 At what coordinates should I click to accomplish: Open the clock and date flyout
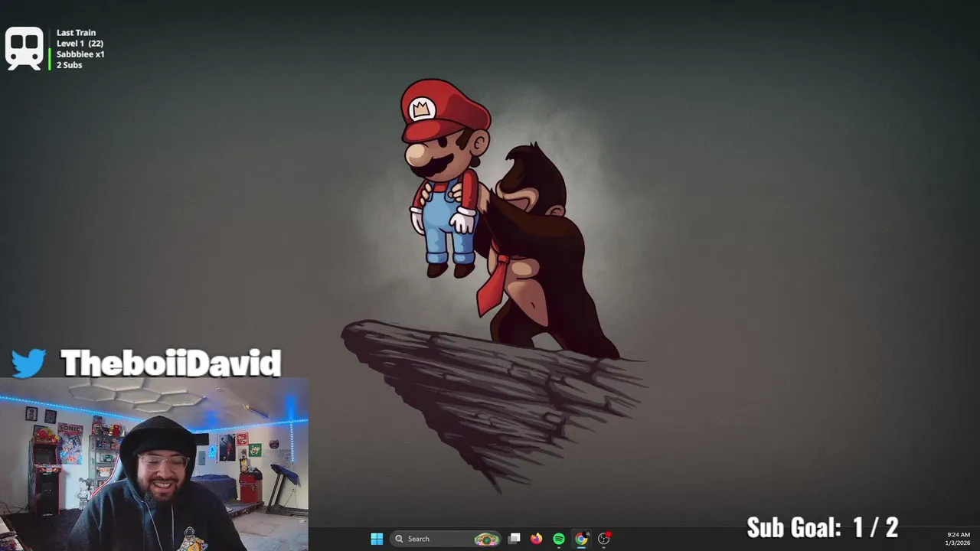click(958, 539)
